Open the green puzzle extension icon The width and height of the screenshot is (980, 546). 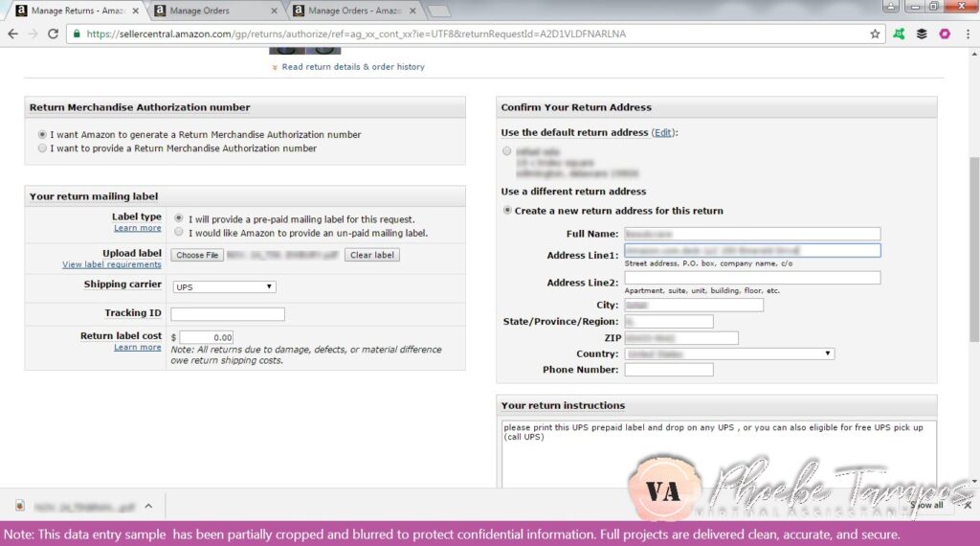(899, 34)
